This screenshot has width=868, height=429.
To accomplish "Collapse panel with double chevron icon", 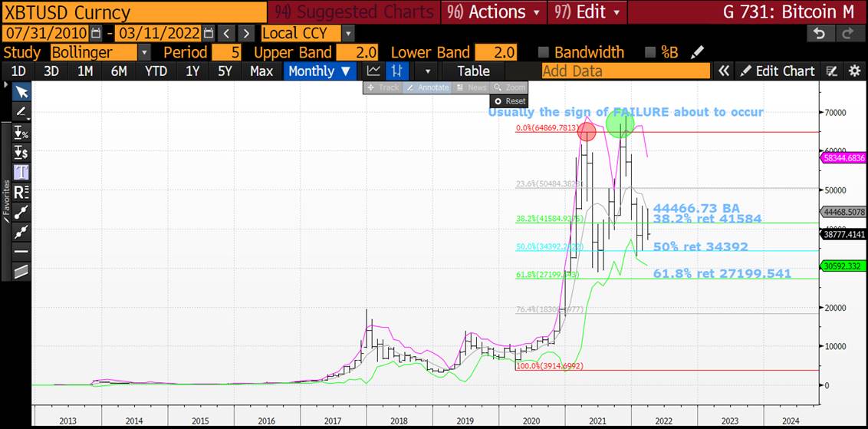I will coord(723,71).
